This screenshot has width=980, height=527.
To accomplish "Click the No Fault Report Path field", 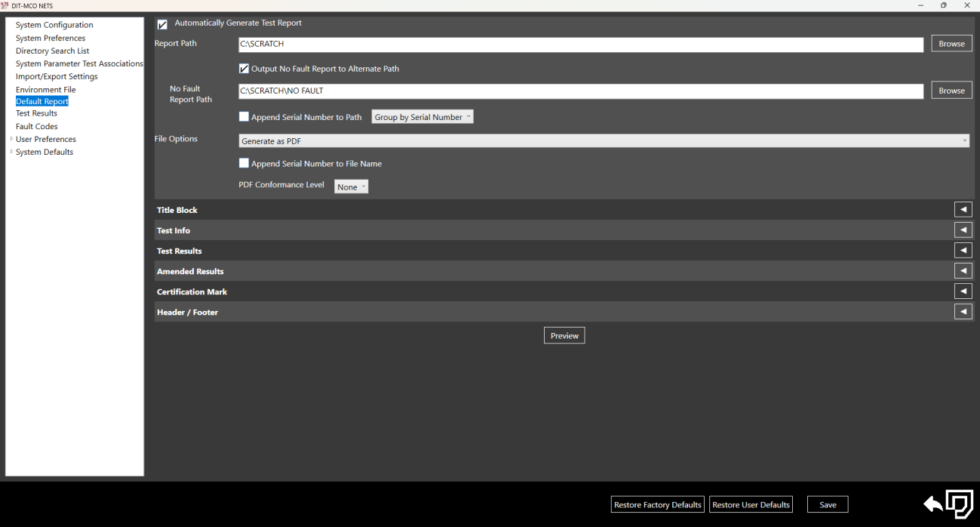I will (x=581, y=91).
